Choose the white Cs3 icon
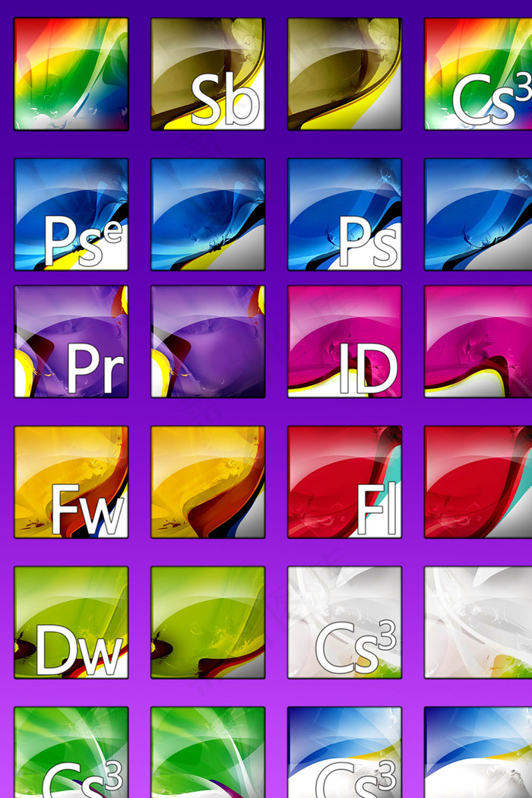 (344, 622)
